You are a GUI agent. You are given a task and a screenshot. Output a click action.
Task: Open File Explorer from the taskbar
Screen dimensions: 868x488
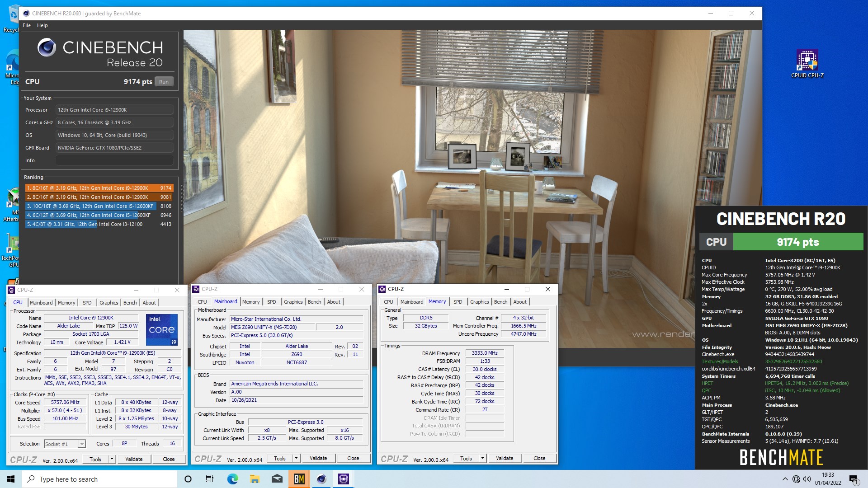pos(255,479)
